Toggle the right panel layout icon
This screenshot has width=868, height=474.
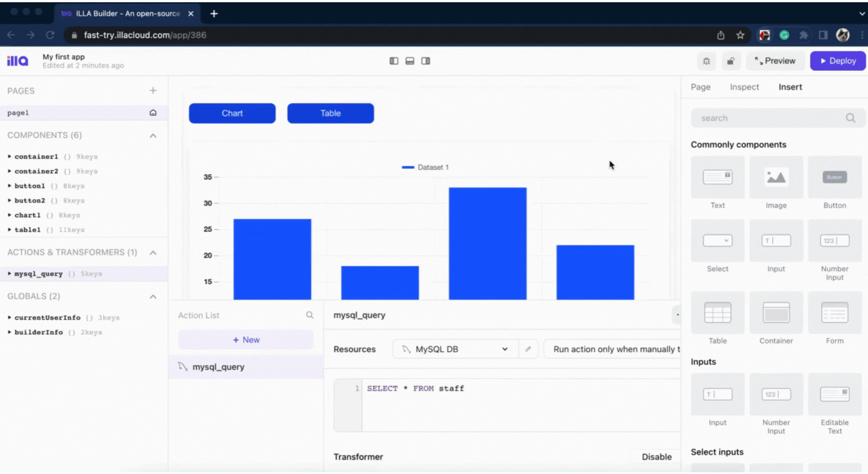pos(426,61)
